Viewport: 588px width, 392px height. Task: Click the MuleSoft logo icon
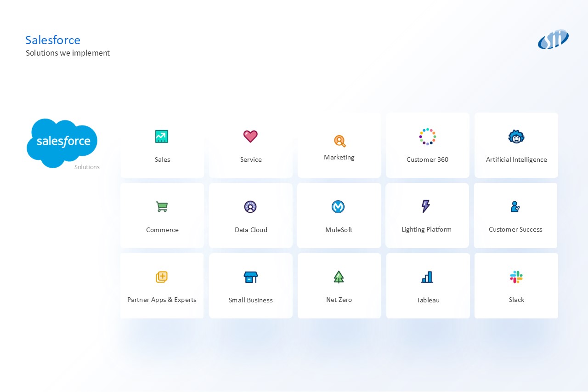point(338,207)
